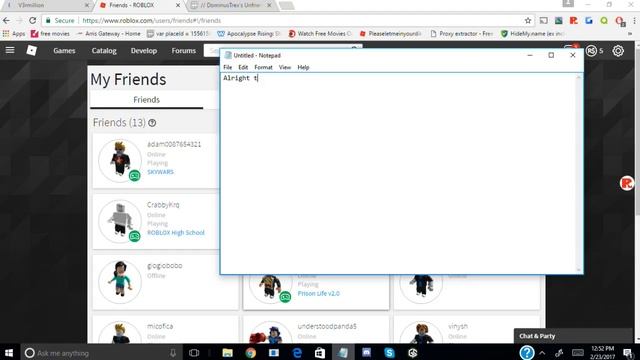Click the game status icon on CrabbyKrq's avatar
Screen dimensions: 640x360
(x=134, y=236)
